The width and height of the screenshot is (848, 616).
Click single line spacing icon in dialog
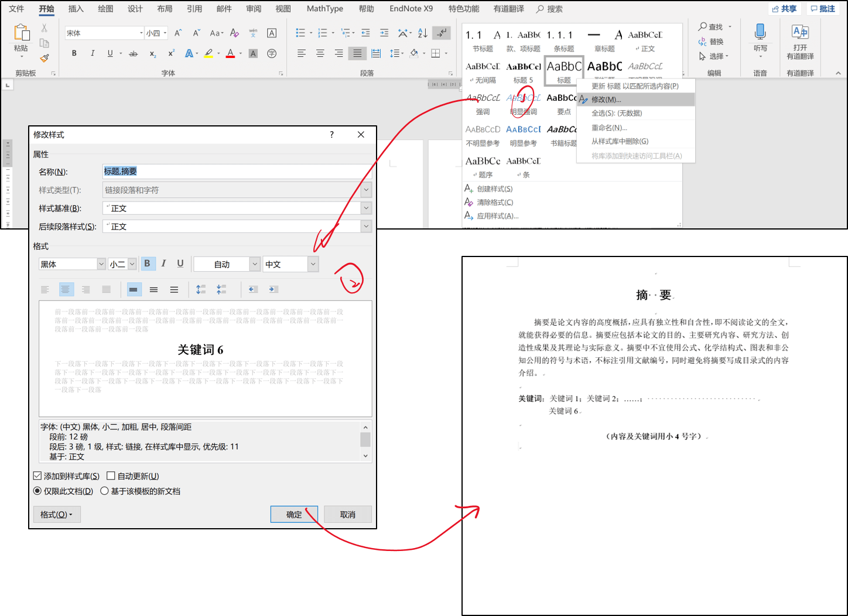coord(134,289)
